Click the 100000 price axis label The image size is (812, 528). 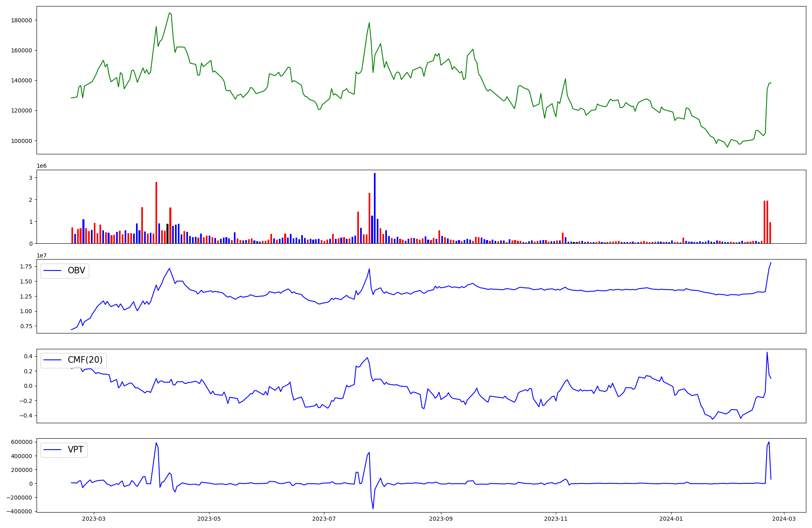pyautogui.click(x=22, y=141)
